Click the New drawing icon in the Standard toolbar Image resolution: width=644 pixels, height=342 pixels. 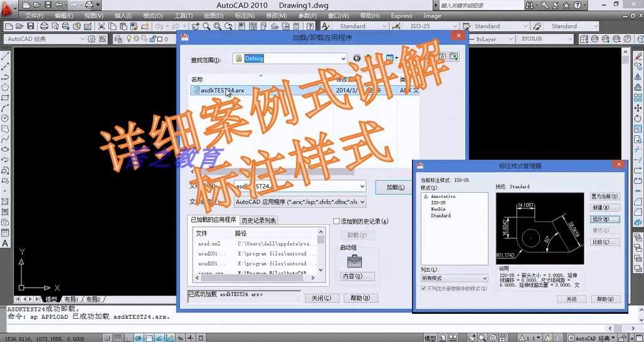click(x=8, y=26)
